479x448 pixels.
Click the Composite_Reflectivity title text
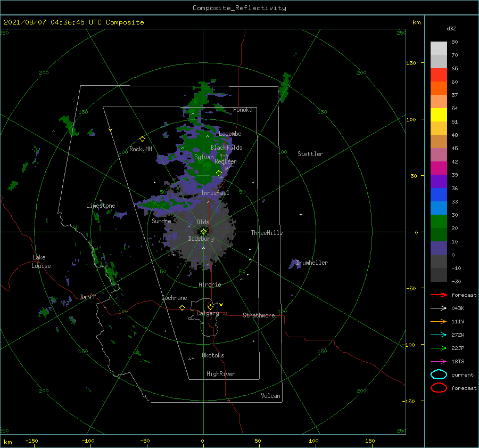coord(239,8)
